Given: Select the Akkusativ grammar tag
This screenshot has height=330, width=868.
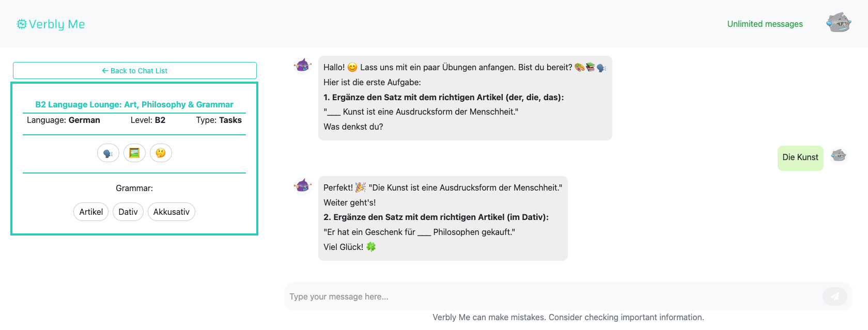Looking at the screenshot, I should [x=172, y=212].
